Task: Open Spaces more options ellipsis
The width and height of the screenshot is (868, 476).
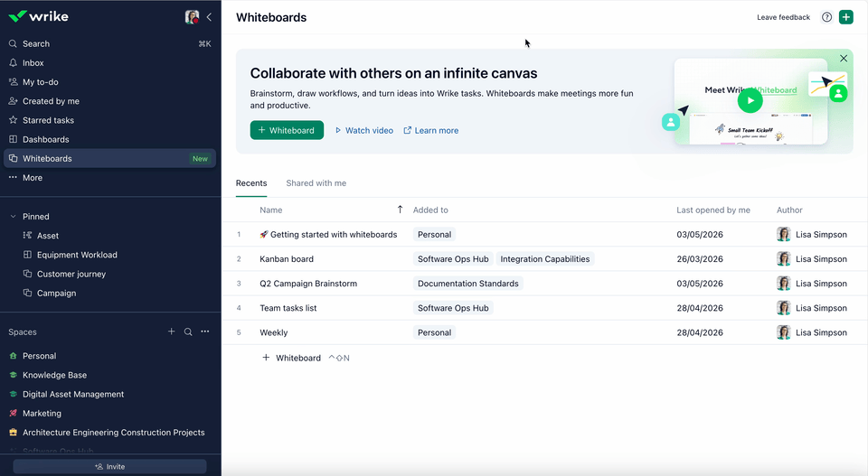Action: point(205,331)
